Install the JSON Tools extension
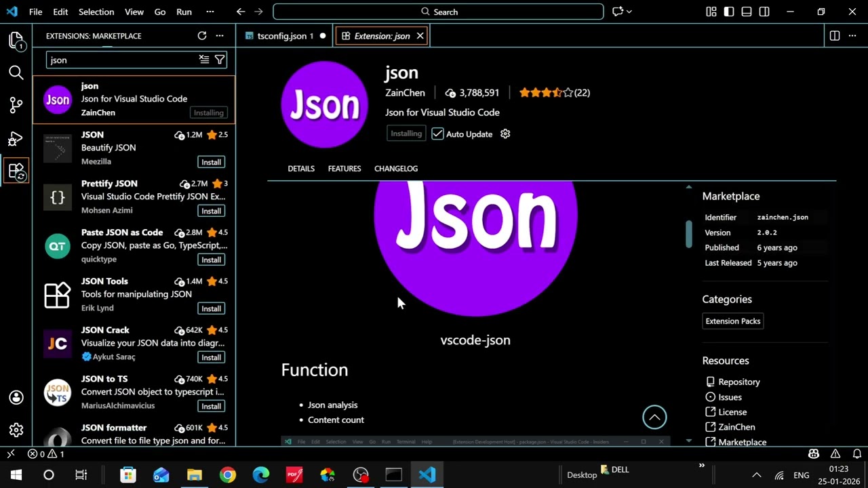The image size is (868, 488). 211,308
